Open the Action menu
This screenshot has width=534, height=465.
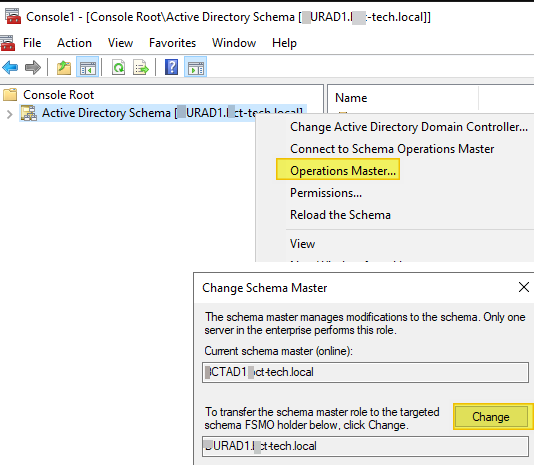74,43
